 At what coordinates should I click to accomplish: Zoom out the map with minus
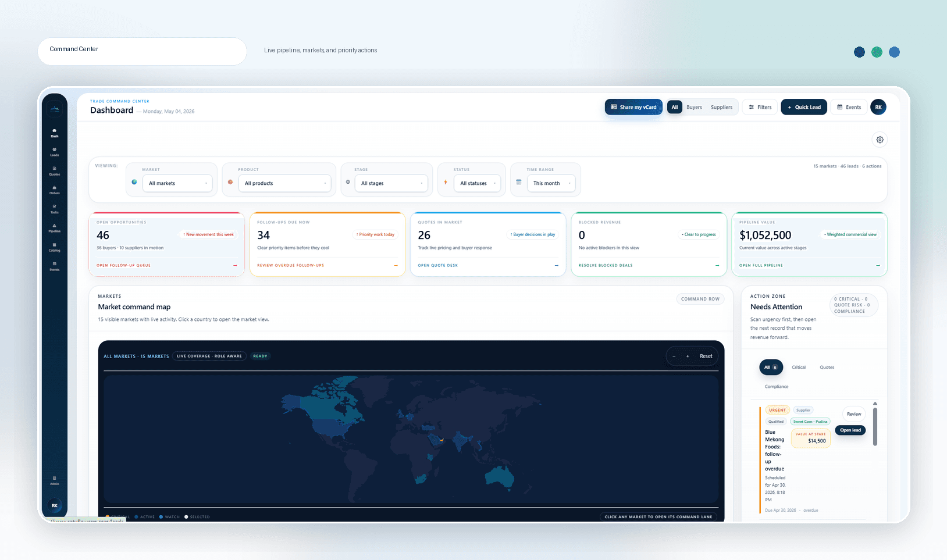(x=674, y=356)
